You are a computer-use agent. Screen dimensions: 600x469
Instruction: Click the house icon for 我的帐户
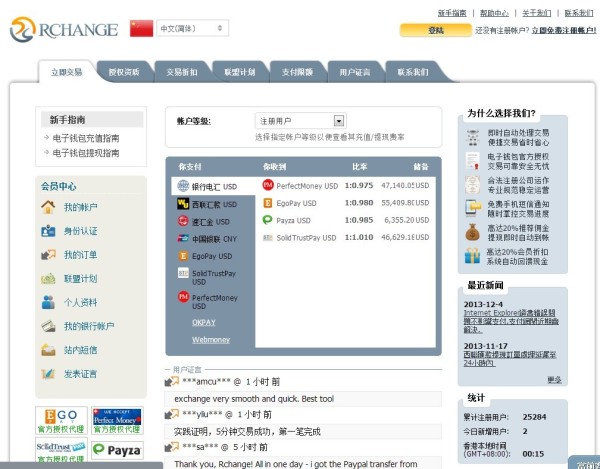point(48,207)
